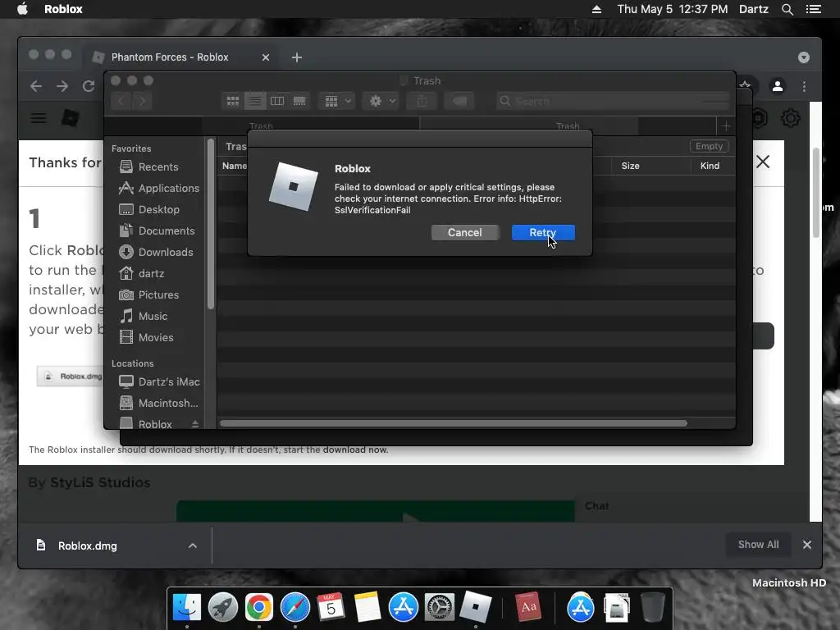Open Applications in the Finder sidebar
This screenshot has height=630, width=840.
(159, 188)
